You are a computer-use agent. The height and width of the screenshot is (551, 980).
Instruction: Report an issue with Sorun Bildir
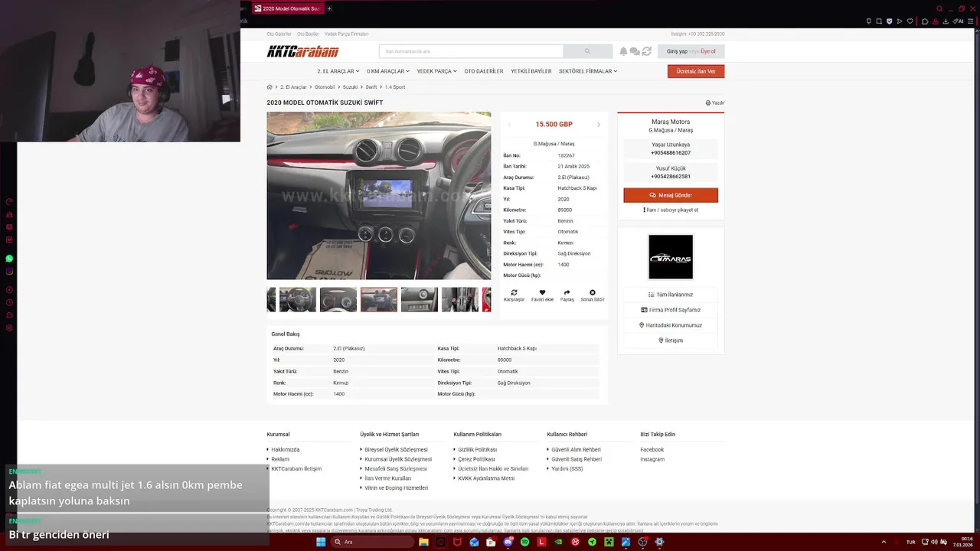(592, 295)
